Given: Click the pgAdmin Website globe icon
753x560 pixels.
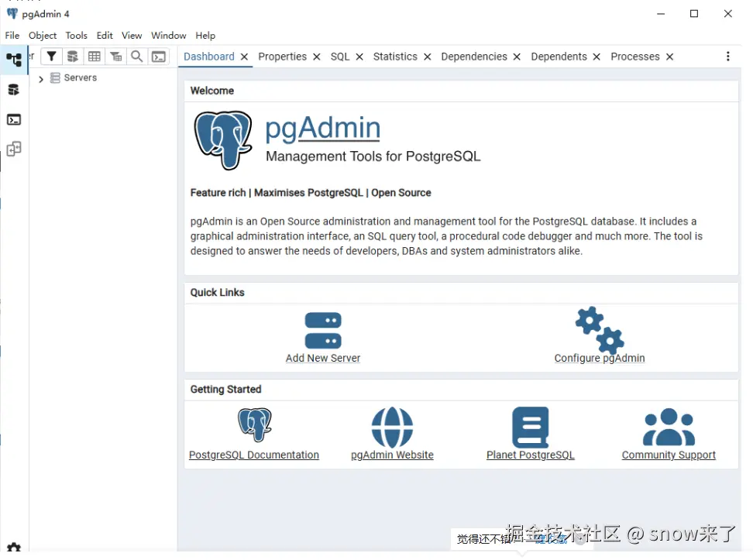Looking at the screenshot, I should pos(392,427).
